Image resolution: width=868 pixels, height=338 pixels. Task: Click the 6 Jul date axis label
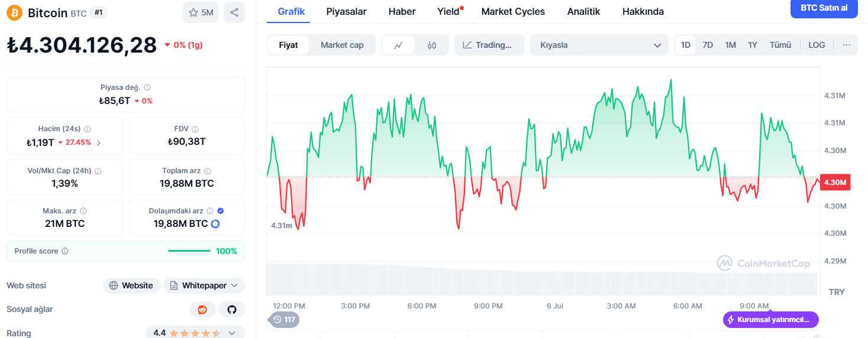click(x=555, y=306)
